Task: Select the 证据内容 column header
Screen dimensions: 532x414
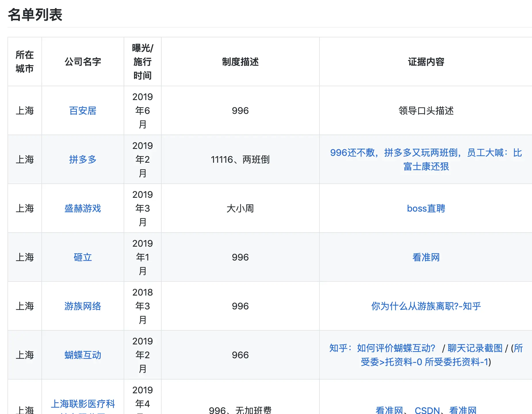Action: (x=426, y=62)
